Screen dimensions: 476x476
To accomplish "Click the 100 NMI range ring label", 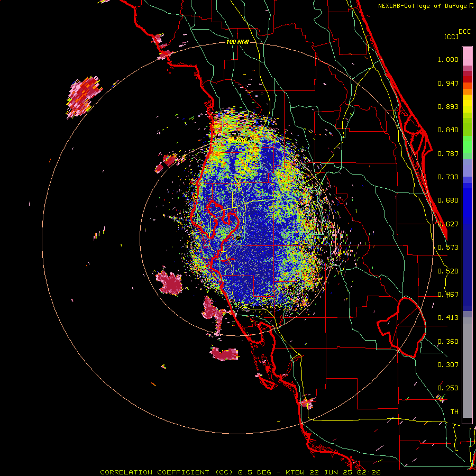I will (237, 42).
